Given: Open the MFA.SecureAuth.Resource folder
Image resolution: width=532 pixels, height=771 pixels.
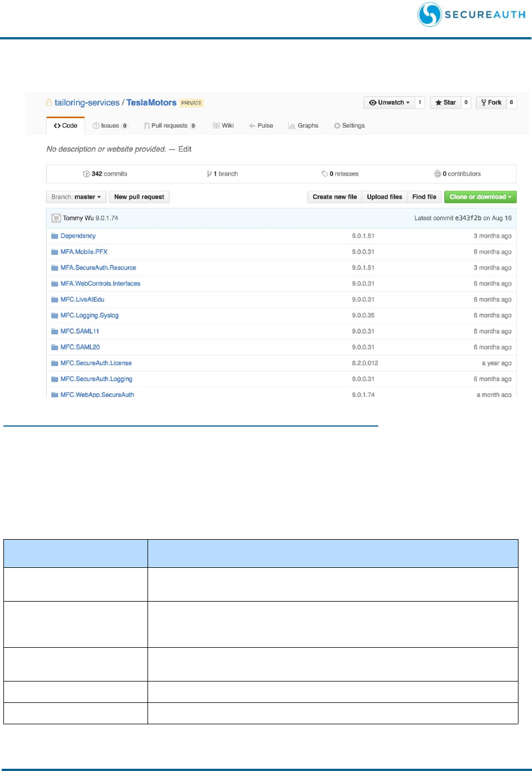Looking at the screenshot, I should tap(99, 268).
